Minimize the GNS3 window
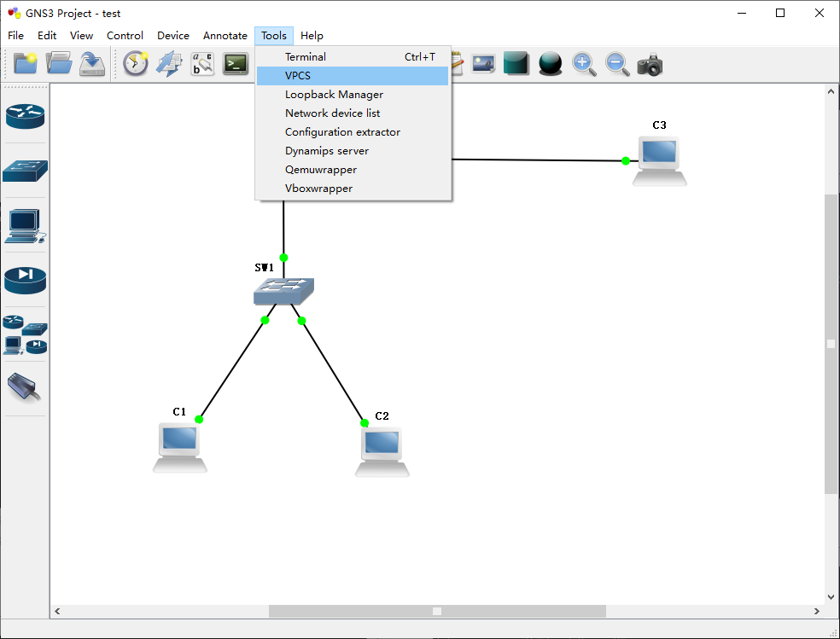This screenshot has width=840, height=639. tap(742, 13)
